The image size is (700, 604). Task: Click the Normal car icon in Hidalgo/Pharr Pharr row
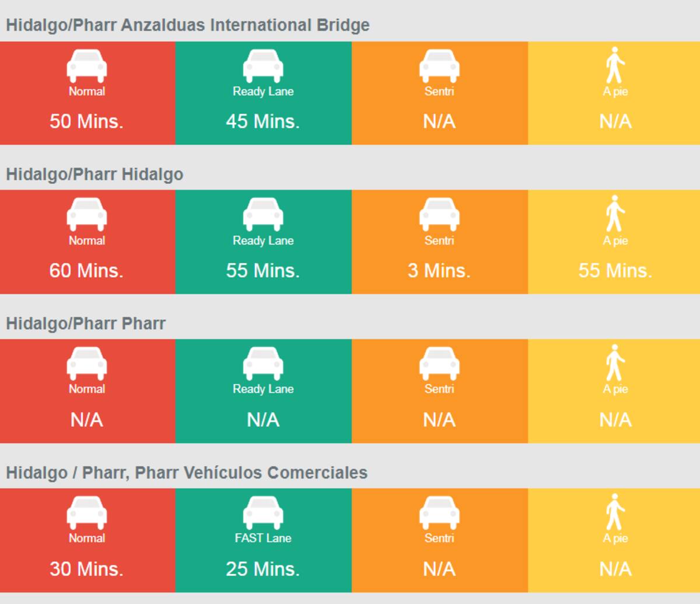(x=87, y=364)
